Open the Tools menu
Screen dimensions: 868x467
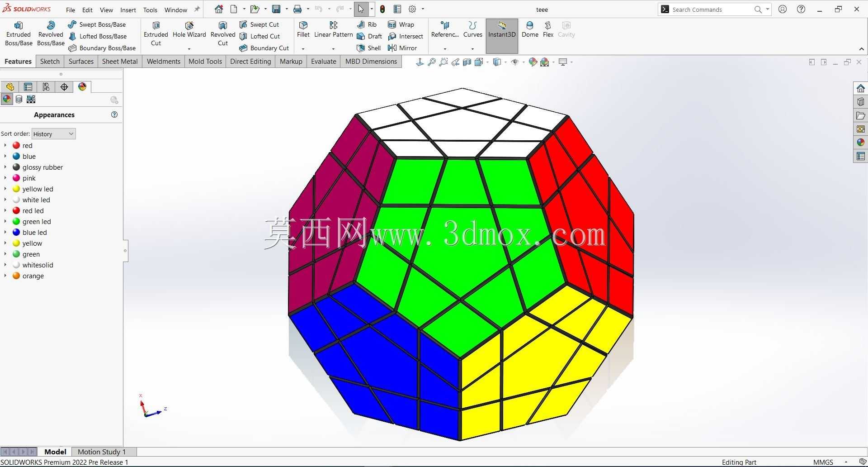(150, 10)
